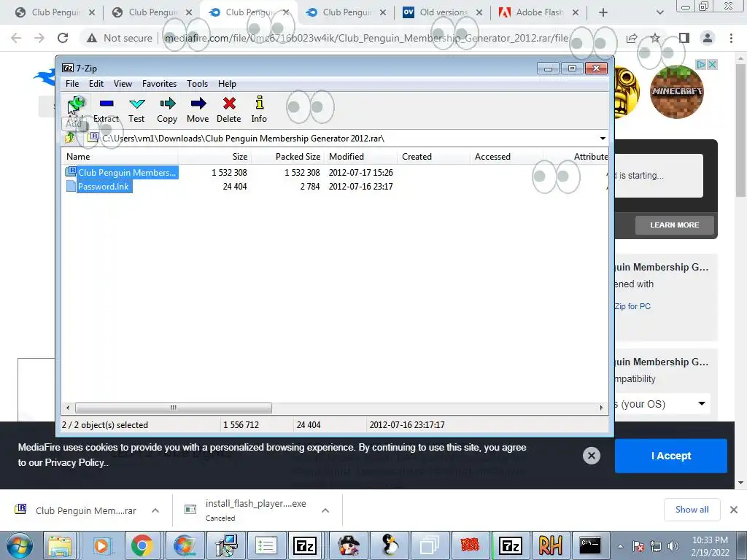Close the Chrome downloads bar
The image size is (747, 560).
[734, 510]
